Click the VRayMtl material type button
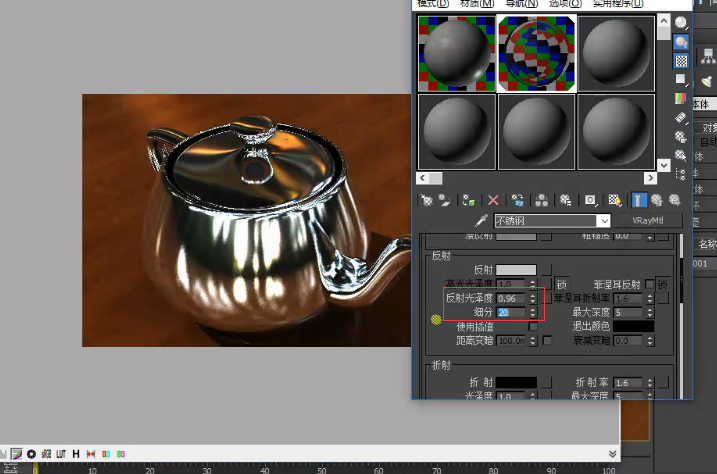Image resolution: width=717 pixels, height=474 pixels. [648, 221]
